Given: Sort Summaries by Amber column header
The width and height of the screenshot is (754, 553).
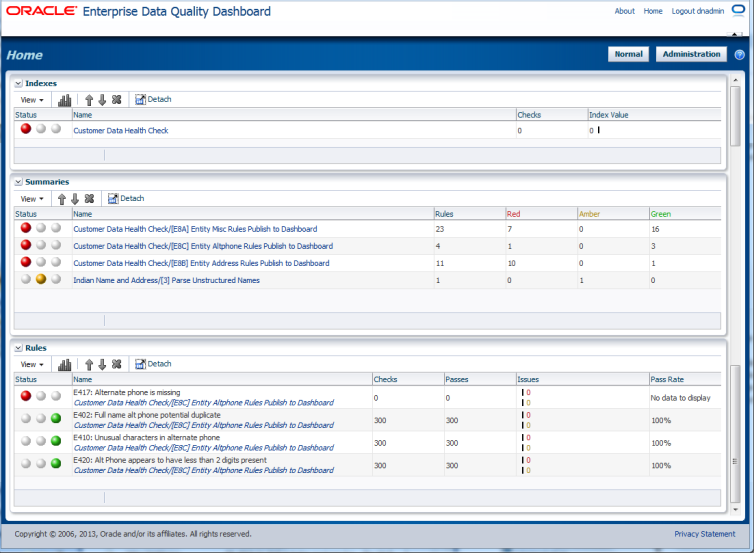Looking at the screenshot, I should (x=613, y=214).
